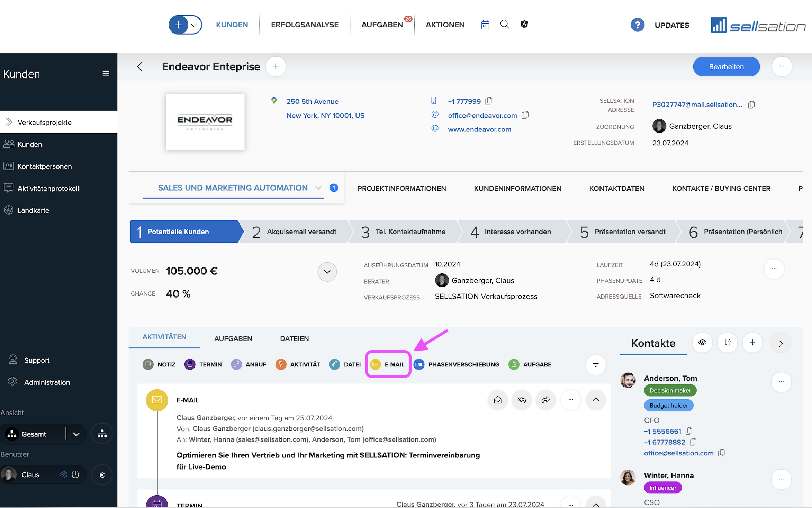Viewport: 812px width, 508px height.
Task: Expand the Volumen details chevron
Action: [327, 272]
